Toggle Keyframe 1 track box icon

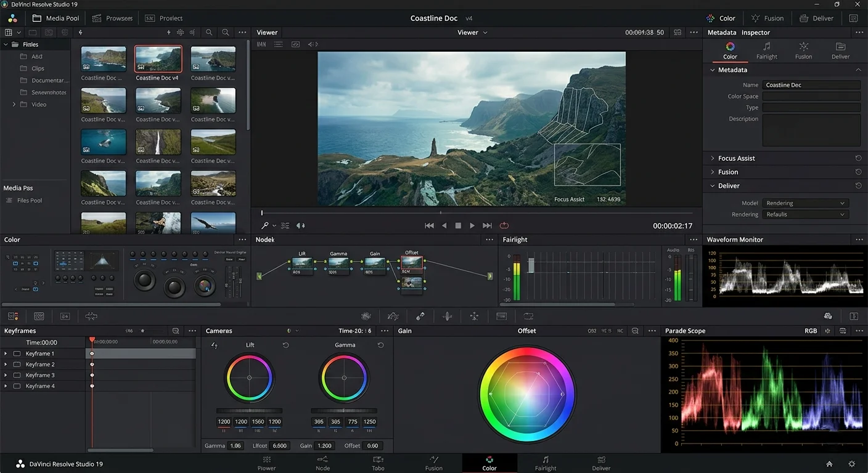(x=17, y=354)
